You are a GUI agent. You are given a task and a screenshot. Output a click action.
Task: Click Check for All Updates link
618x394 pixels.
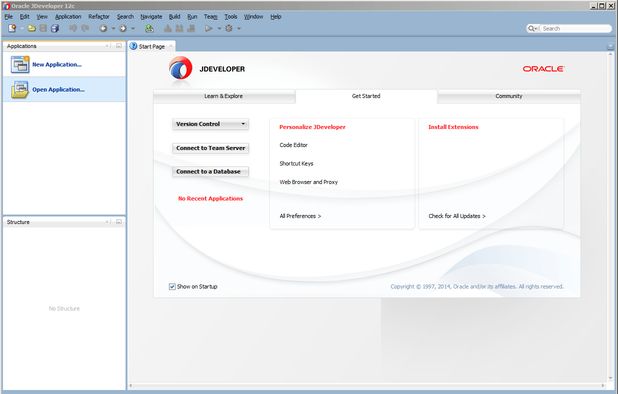pos(457,216)
